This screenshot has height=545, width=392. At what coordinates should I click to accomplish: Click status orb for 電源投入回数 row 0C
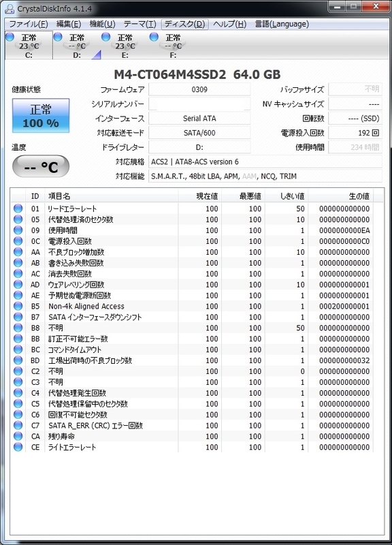18,241
